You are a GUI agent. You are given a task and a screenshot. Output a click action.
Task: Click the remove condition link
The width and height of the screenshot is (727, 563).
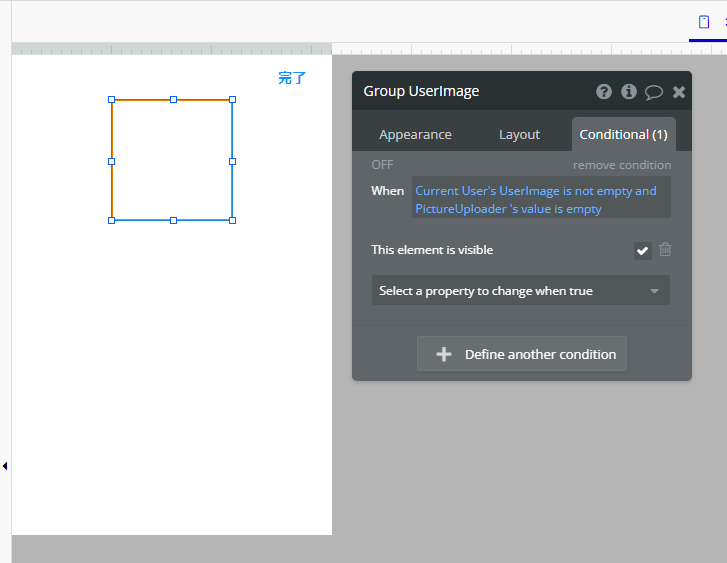click(622, 165)
